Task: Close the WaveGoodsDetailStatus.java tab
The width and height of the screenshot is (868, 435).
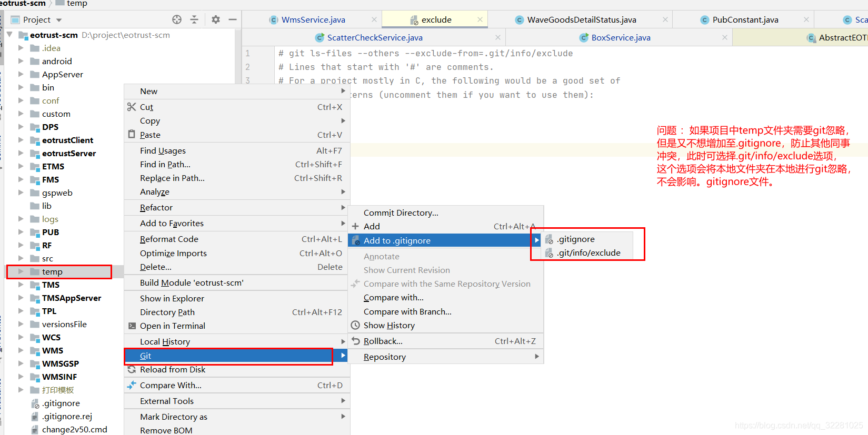Action: pos(665,19)
